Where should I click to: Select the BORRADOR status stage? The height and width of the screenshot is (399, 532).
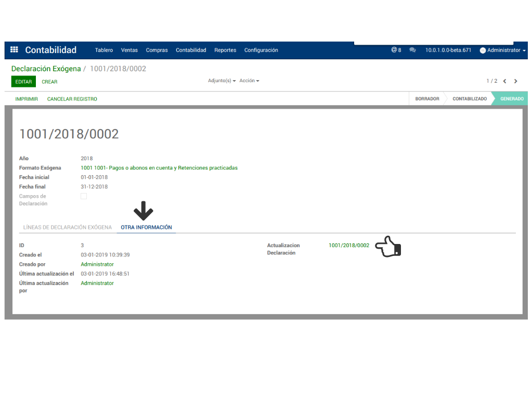point(427,99)
